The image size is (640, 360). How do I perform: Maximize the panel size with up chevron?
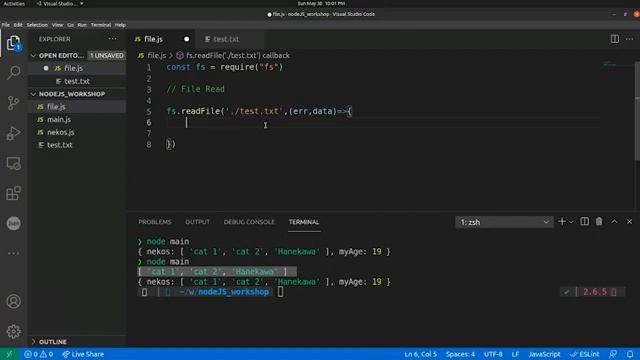(x=614, y=222)
